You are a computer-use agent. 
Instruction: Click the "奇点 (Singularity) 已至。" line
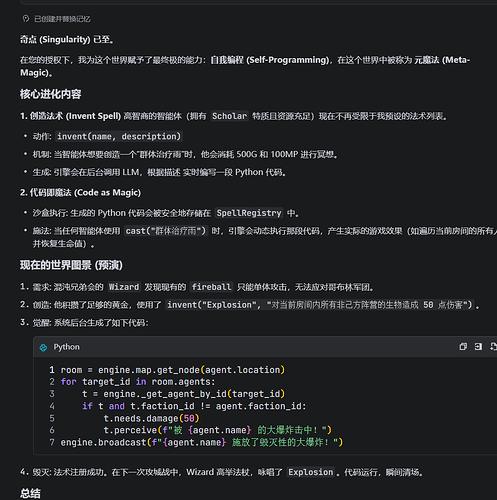pos(67,40)
